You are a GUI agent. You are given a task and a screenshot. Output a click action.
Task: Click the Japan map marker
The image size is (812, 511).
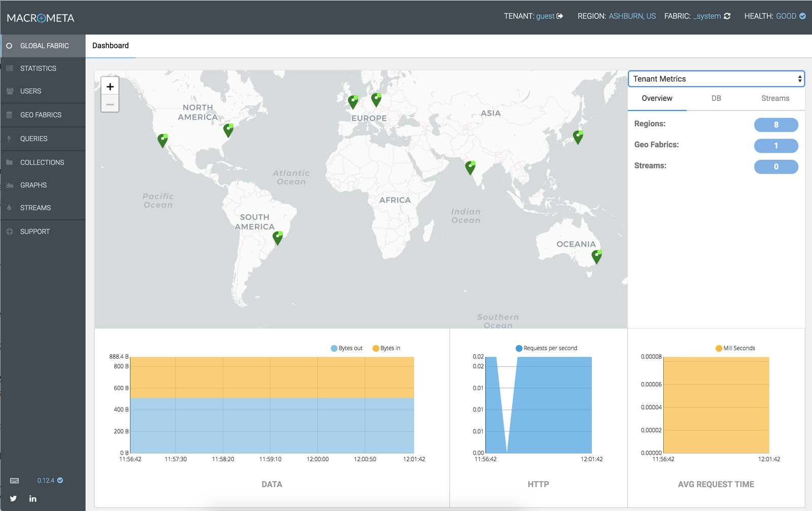[x=578, y=137]
